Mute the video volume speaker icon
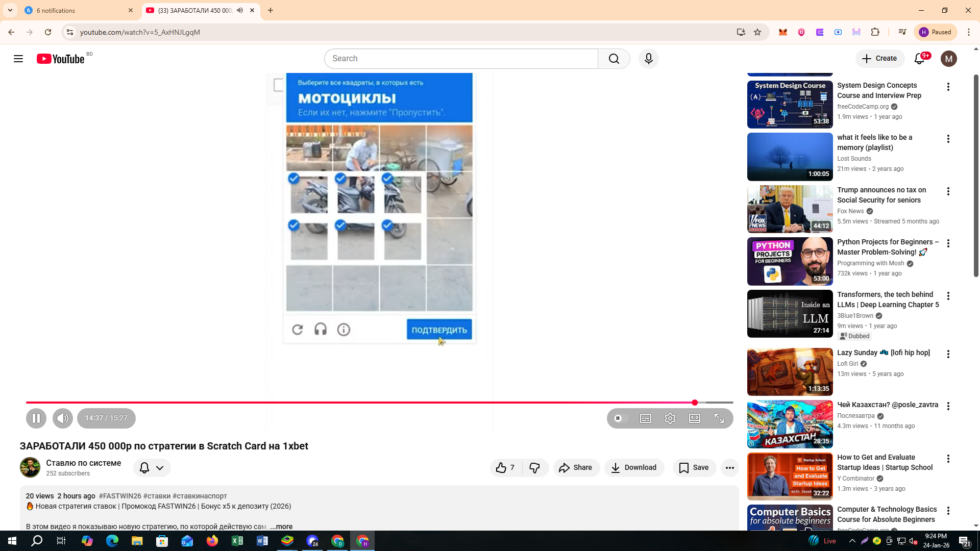Screen dimensions: 980x551 click(63, 418)
